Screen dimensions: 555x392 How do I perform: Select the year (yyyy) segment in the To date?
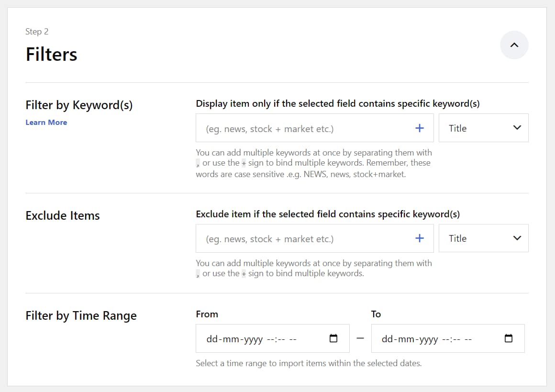click(x=427, y=339)
